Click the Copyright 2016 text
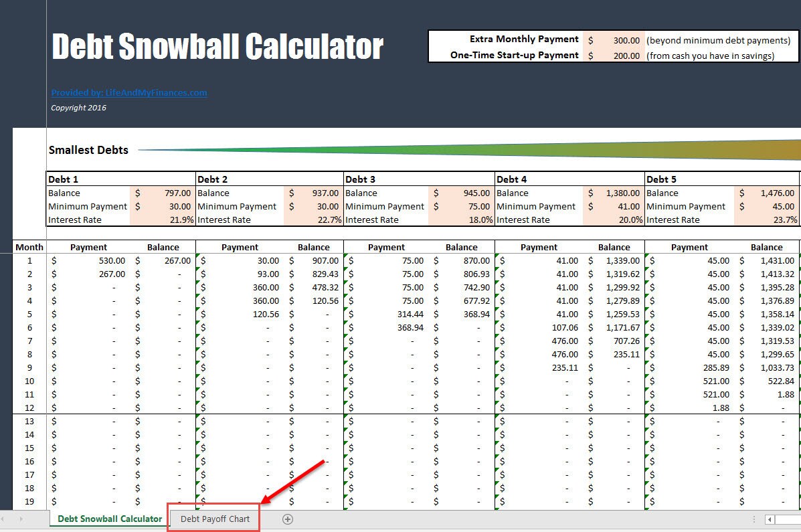The width and height of the screenshot is (801, 532). [78, 108]
